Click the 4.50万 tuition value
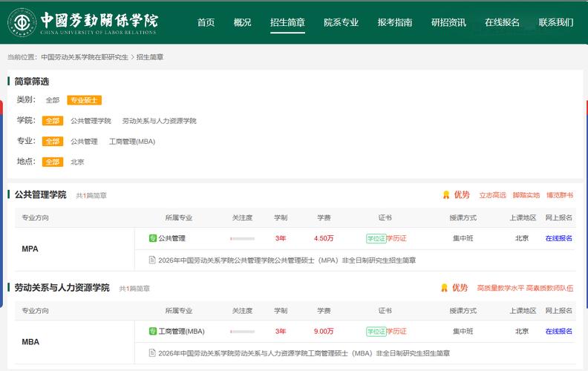The width and height of the screenshot is (588, 371). [324, 238]
